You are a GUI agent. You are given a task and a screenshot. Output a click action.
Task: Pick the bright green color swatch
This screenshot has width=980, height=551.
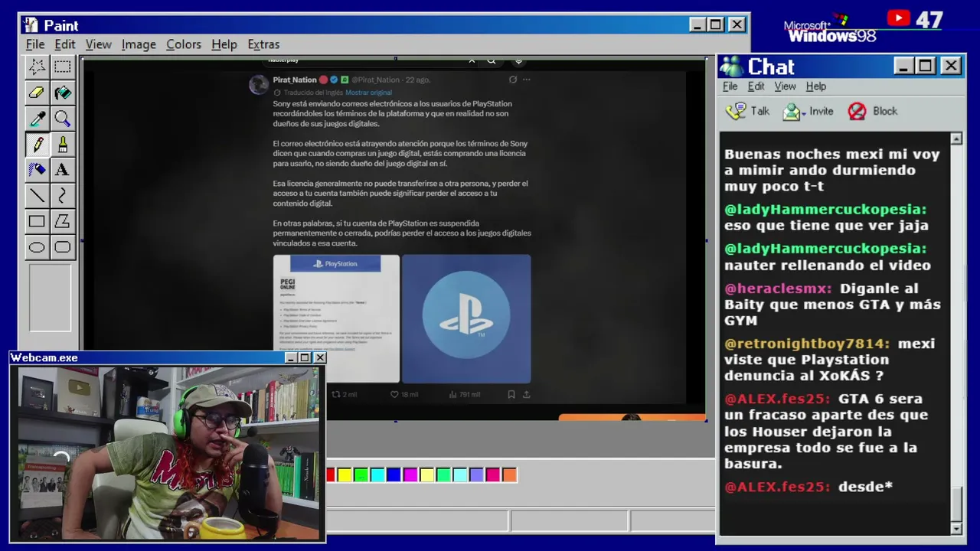(x=361, y=475)
